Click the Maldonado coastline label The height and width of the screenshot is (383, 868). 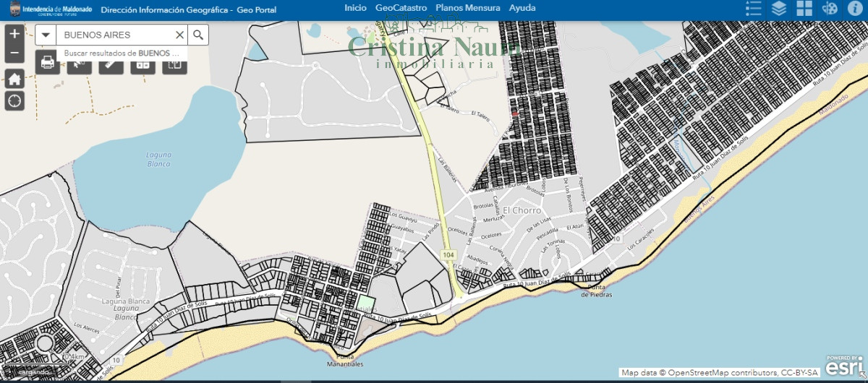(x=833, y=106)
